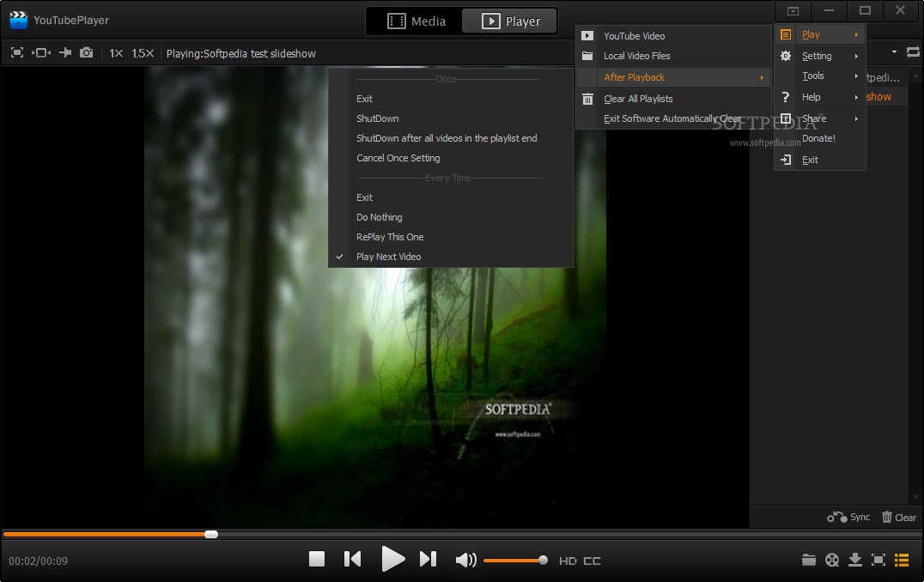This screenshot has height=582, width=924.
Task: Click the Sync button
Action: click(x=848, y=518)
